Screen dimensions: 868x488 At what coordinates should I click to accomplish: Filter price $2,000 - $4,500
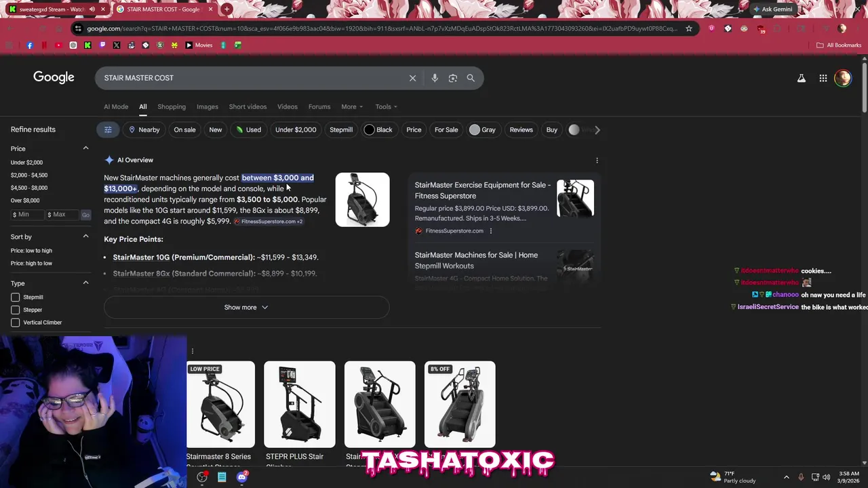click(x=29, y=176)
